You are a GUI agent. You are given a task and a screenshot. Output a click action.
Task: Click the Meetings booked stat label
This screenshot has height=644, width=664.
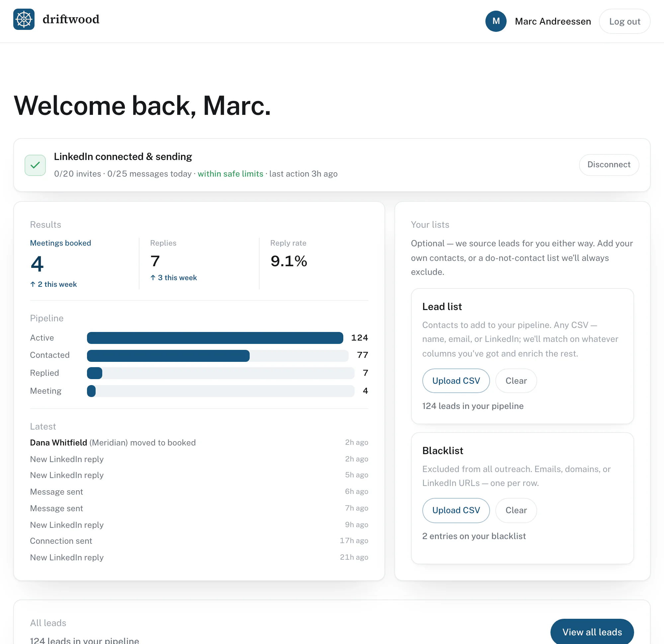click(x=61, y=243)
